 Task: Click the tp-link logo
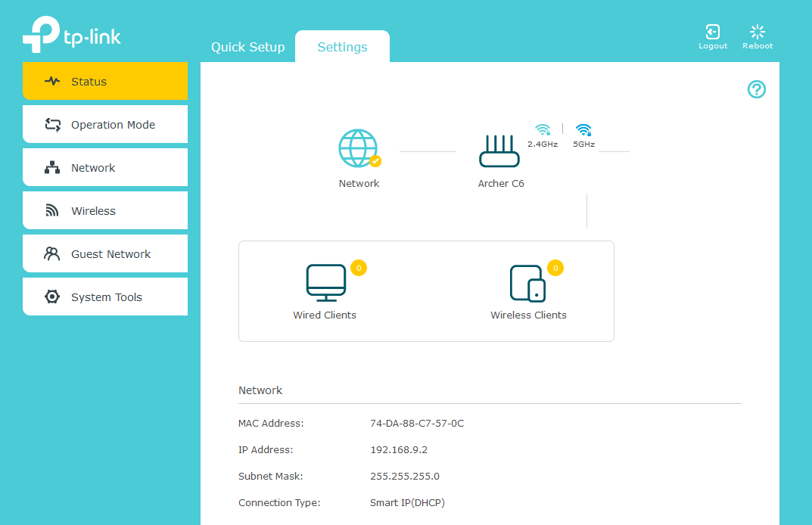point(72,37)
